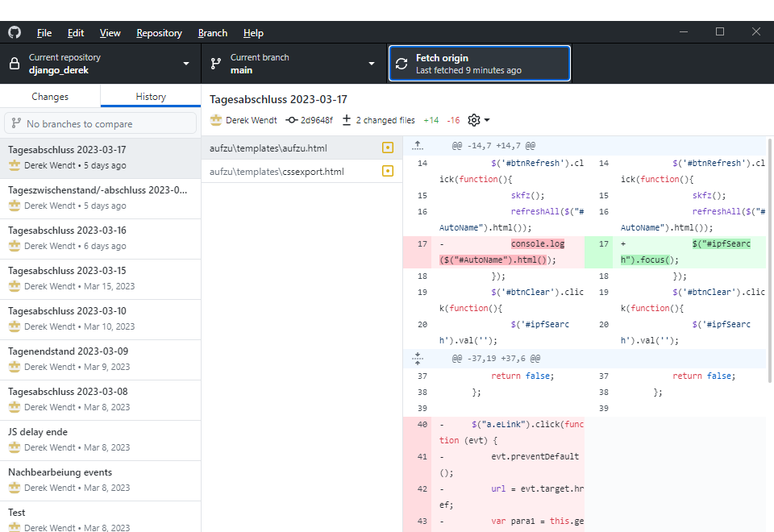Switch to the History tab
Viewport: 774px width, 532px height.
(151, 97)
